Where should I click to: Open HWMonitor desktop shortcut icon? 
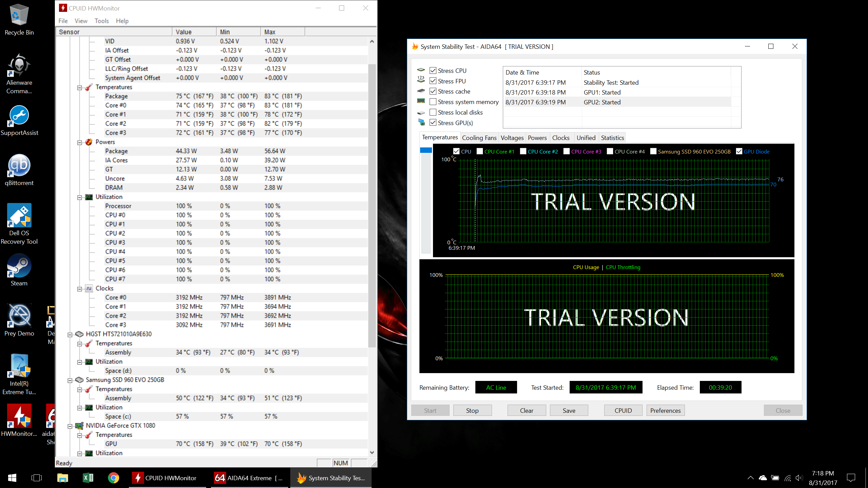click(19, 420)
